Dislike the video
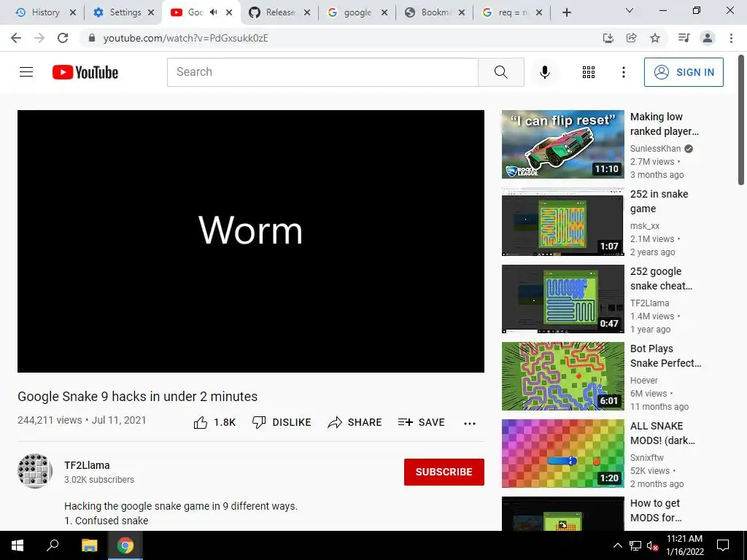The width and height of the screenshot is (747, 560). pyautogui.click(x=282, y=422)
